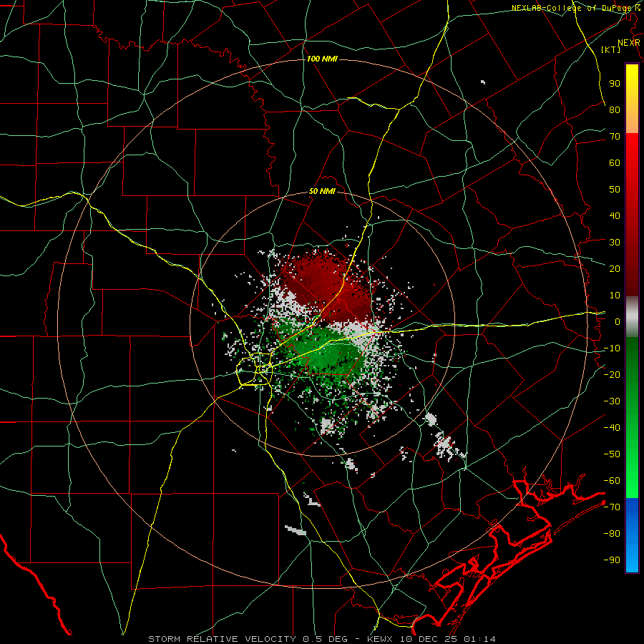Click the 10 value on the velocity scale
This screenshot has height=644, width=644.
(x=615, y=296)
